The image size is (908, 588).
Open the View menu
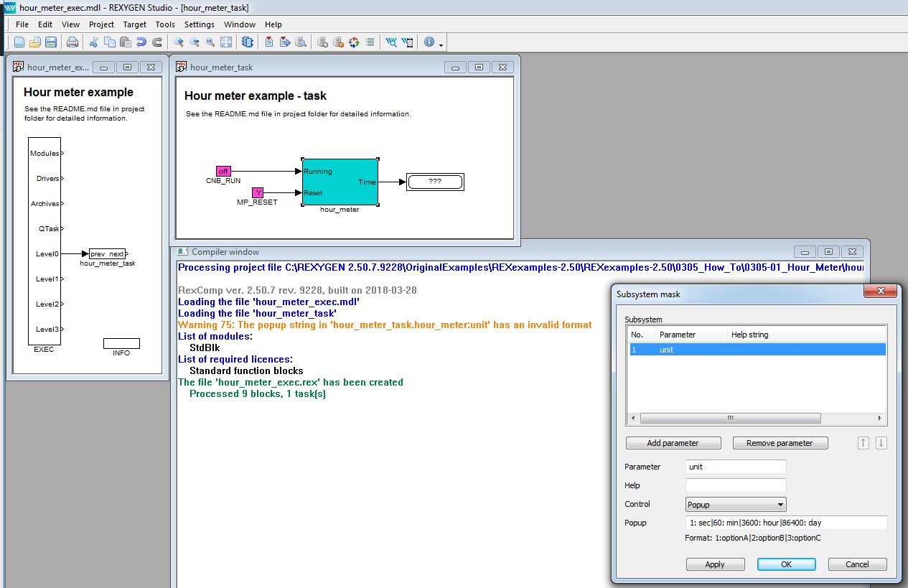(70, 24)
